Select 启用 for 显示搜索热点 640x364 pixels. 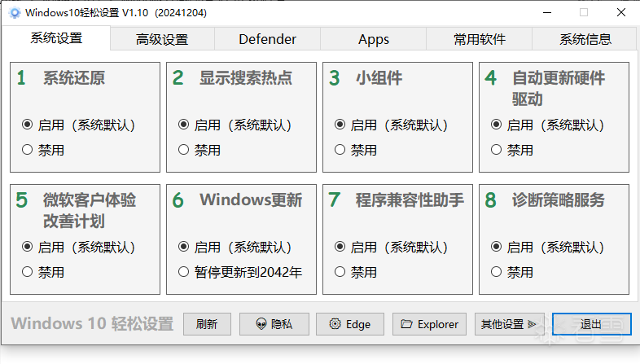click(235, 125)
